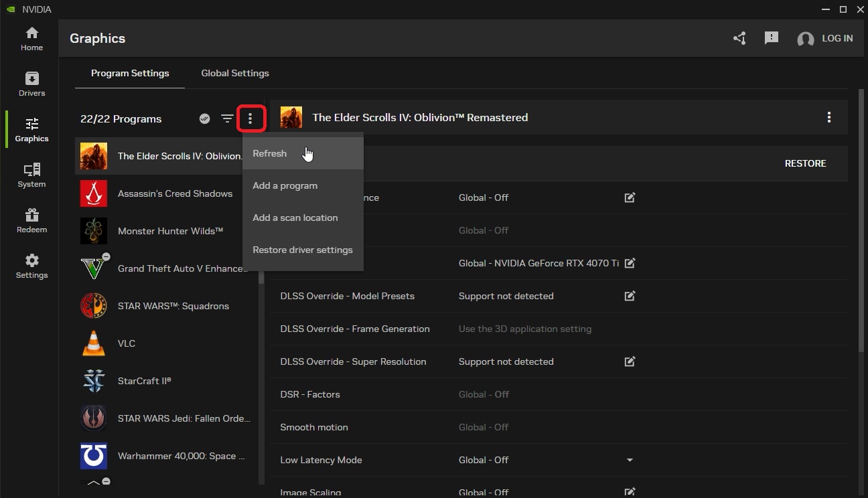This screenshot has height=498, width=868.
Task: Expand Low Latency Mode dropdown arrow
Action: 630,460
